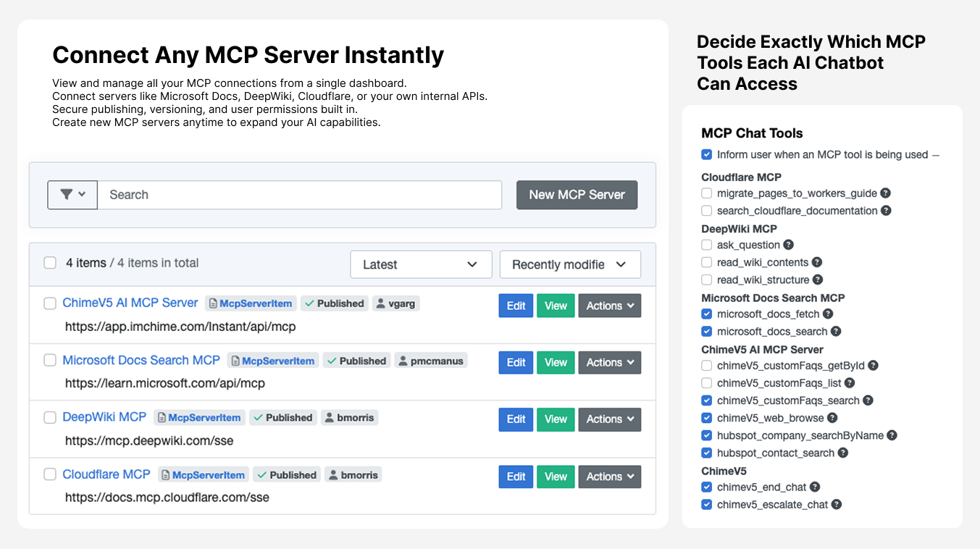Image resolution: width=980 pixels, height=549 pixels.
Task: View the Microsoft Docs Search MCP
Action: tap(556, 362)
